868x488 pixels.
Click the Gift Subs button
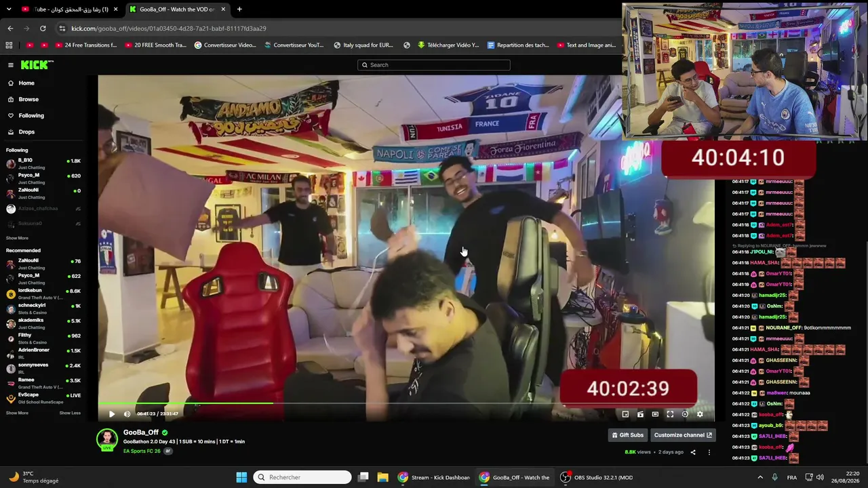pyautogui.click(x=627, y=435)
